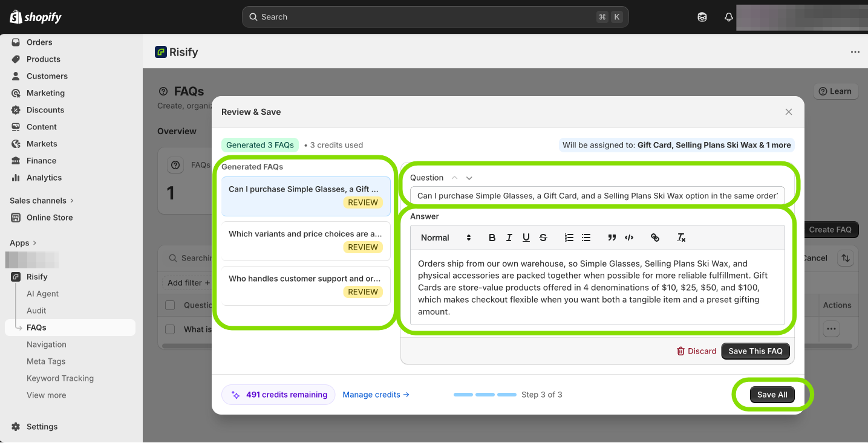Apply italic formatting in the answer toolbar
This screenshot has height=443, width=868.
[509, 238]
